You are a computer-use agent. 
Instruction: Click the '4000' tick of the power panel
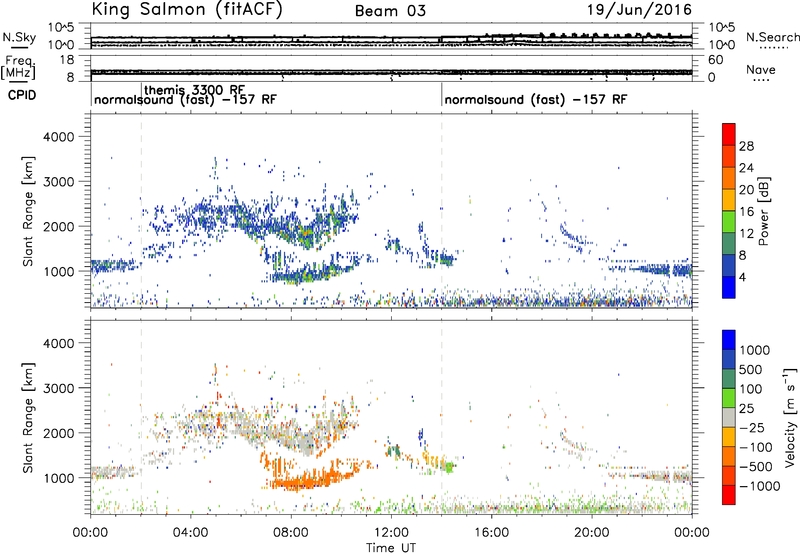[58, 137]
